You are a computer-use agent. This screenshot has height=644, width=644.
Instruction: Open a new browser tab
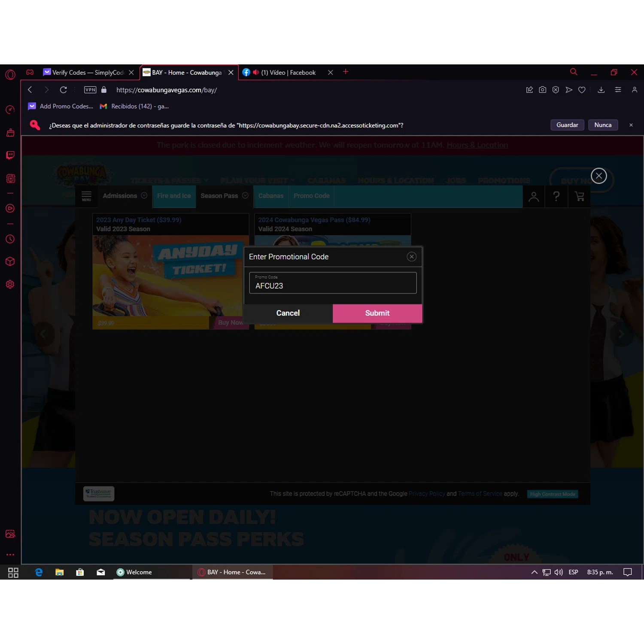346,72
